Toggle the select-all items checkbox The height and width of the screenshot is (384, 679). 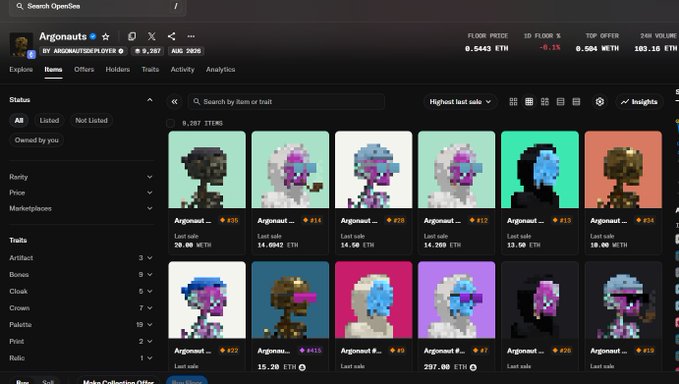click(171, 123)
